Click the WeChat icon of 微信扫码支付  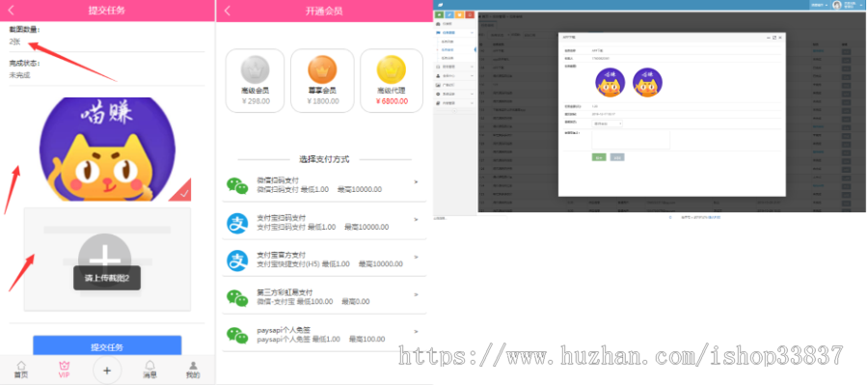point(237,185)
